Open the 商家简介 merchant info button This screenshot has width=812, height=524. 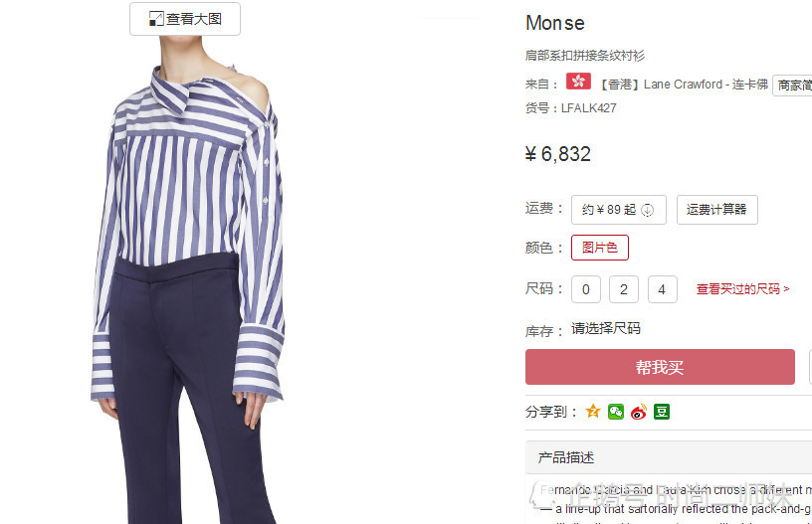[792, 86]
